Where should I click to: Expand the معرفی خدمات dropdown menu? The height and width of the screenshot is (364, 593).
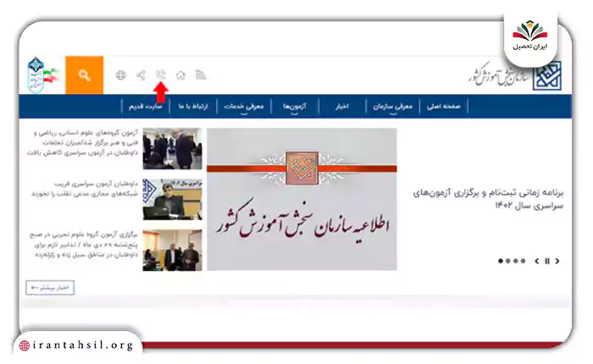[244, 107]
